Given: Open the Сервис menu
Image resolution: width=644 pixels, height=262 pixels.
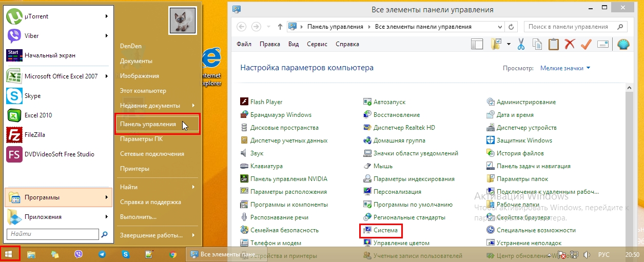Looking at the screenshot, I should 317,45.
